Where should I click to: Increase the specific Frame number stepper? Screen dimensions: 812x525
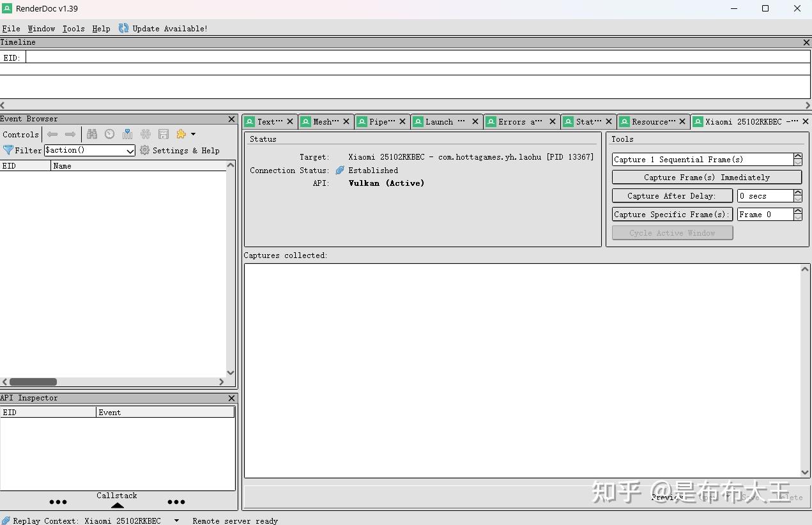pos(798,211)
